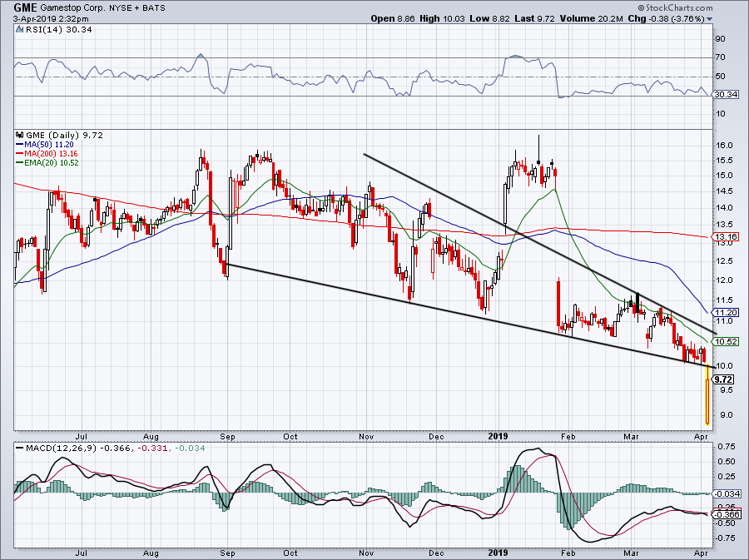Click the 30.34 RSI value tag on axis

(726, 95)
